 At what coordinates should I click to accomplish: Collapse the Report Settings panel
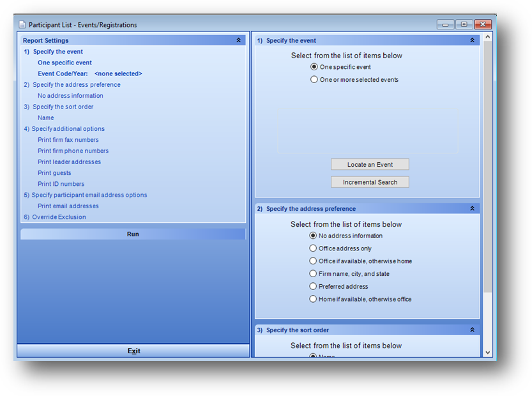tap(238, 40)
